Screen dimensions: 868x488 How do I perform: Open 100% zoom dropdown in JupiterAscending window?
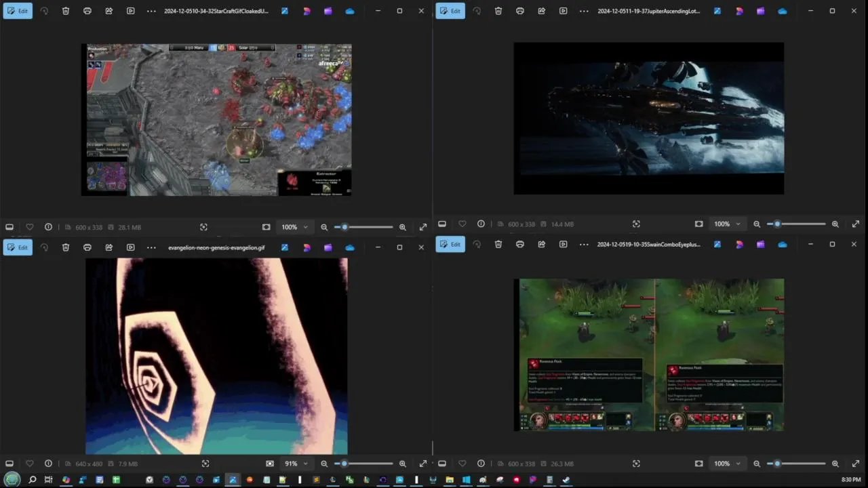[728, 224]
